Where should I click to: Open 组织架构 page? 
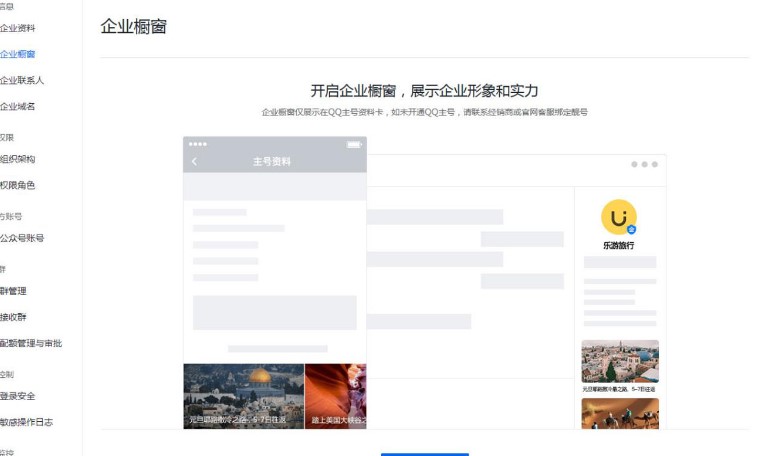[17, 159]
